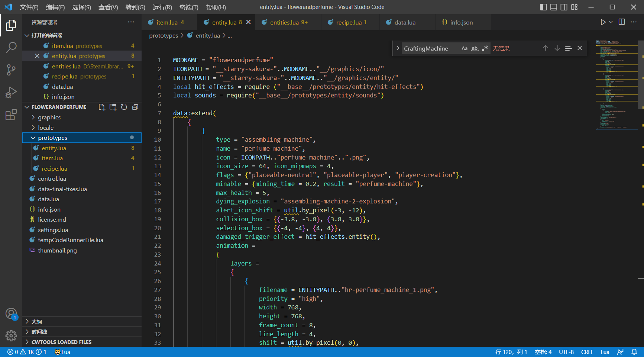Change indentation spaces setting (空格: 4)

tap(543, 352)
